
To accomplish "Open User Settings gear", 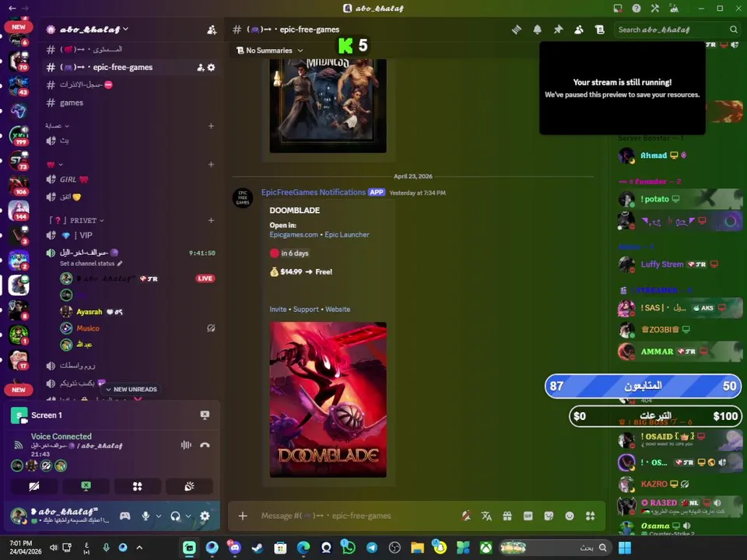I will click(x=205, y=516).
